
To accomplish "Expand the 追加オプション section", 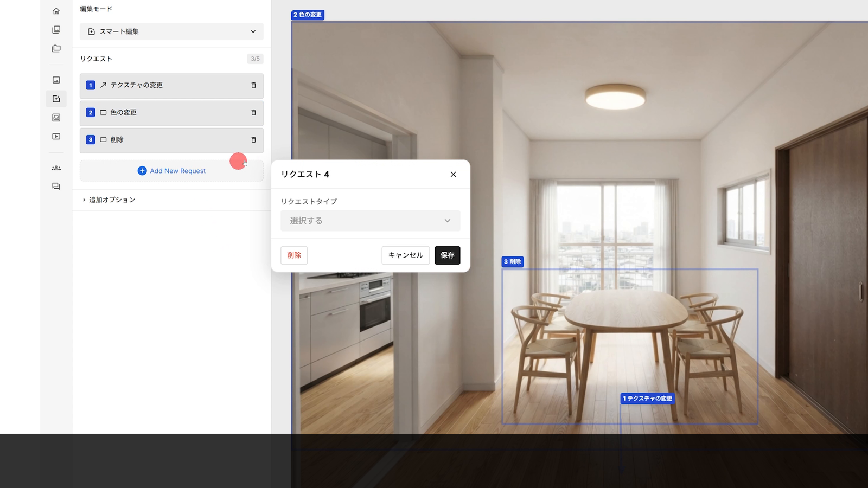I will coord(108,200).
